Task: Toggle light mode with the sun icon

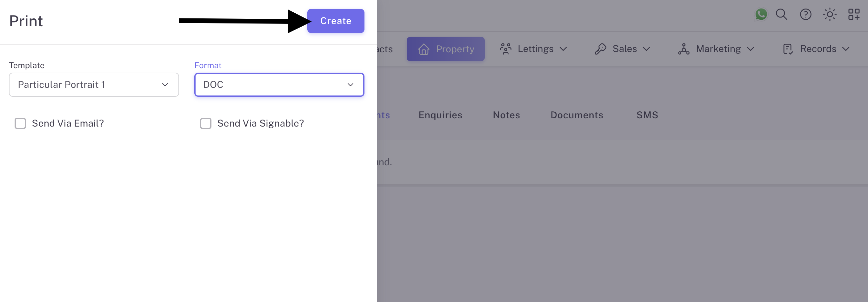Action: (829, 15)
